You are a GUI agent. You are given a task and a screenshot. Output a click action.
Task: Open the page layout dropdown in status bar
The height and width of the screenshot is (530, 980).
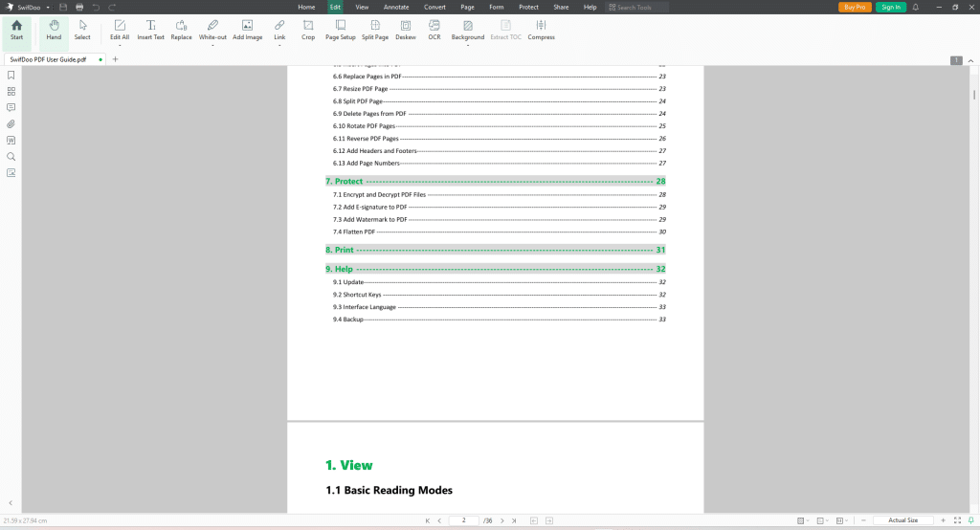[x=803, y=520]
